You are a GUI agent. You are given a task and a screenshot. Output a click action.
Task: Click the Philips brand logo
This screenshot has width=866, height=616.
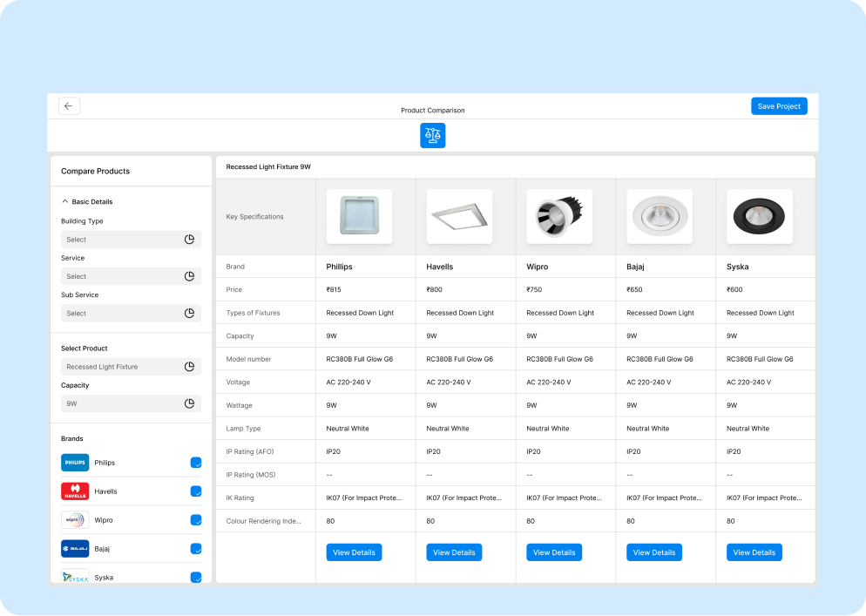[x=75, y=463]
